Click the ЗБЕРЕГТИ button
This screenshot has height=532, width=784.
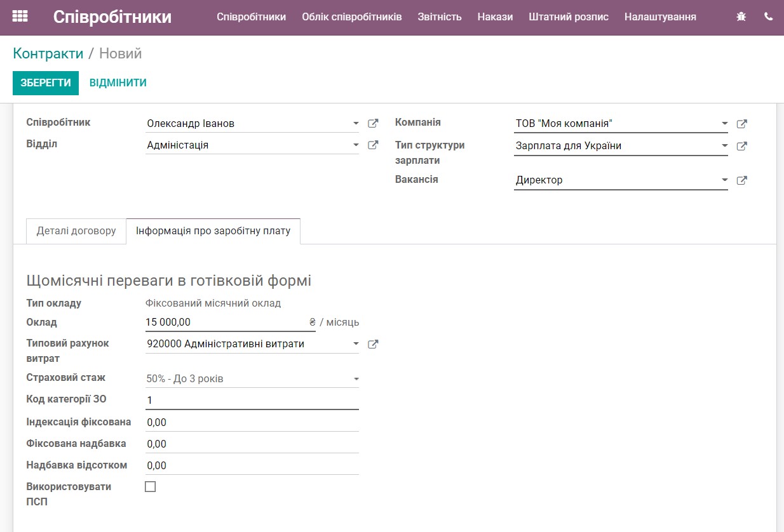(x=45, y=83)
